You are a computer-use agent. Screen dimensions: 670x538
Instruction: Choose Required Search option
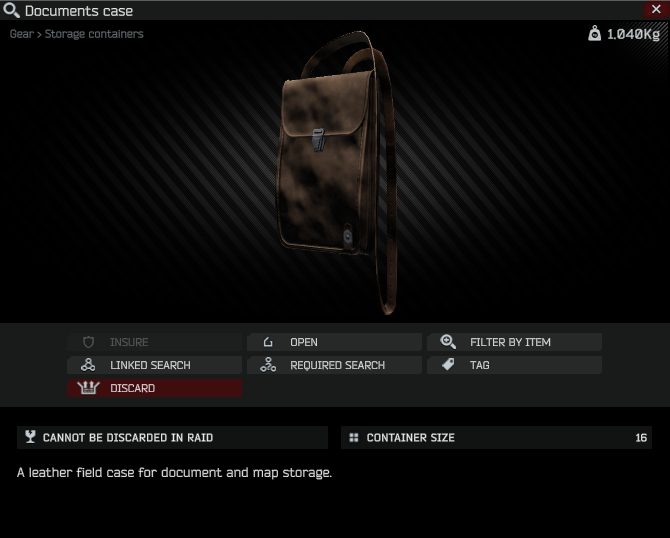coord(334,365)
